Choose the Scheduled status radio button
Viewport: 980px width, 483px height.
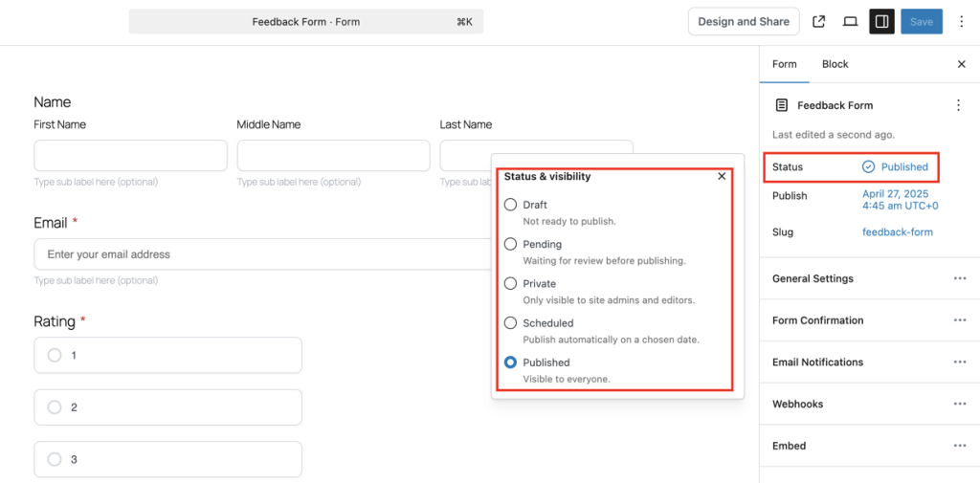point(511,323)
